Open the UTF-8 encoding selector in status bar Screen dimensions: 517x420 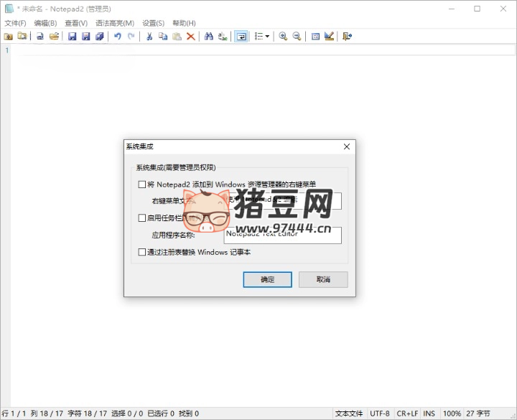tap(380, 414)
